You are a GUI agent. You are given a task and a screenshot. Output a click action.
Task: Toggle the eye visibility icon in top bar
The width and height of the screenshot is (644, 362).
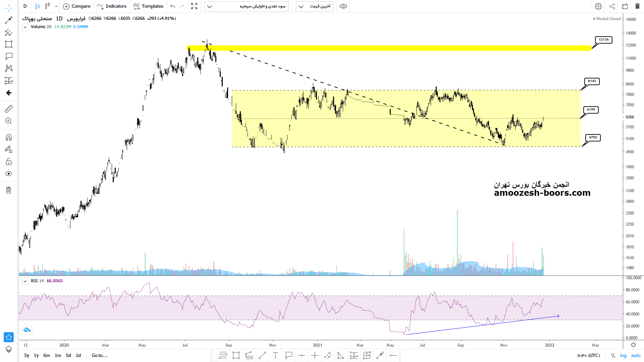343,6
